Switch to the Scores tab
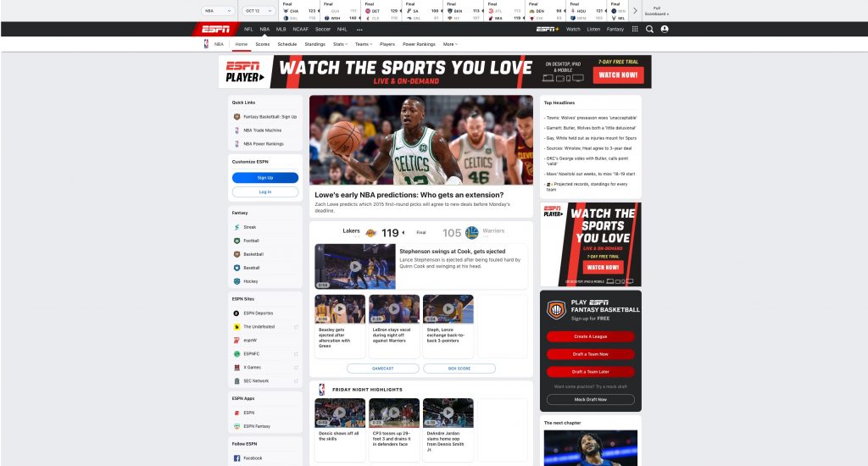The image size is (868, 466). point(263,43)
